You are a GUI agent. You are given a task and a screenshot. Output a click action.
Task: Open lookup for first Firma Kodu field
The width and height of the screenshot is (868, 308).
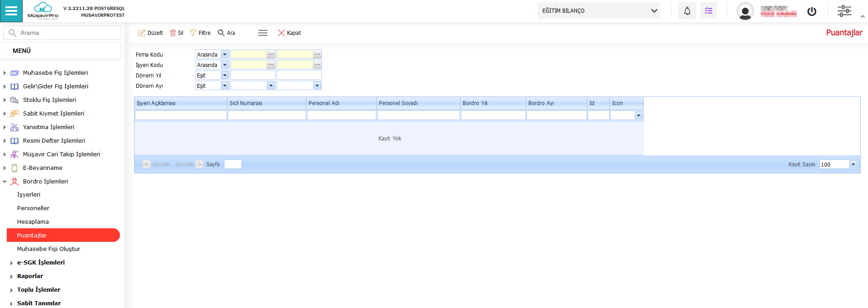point(271,54)
